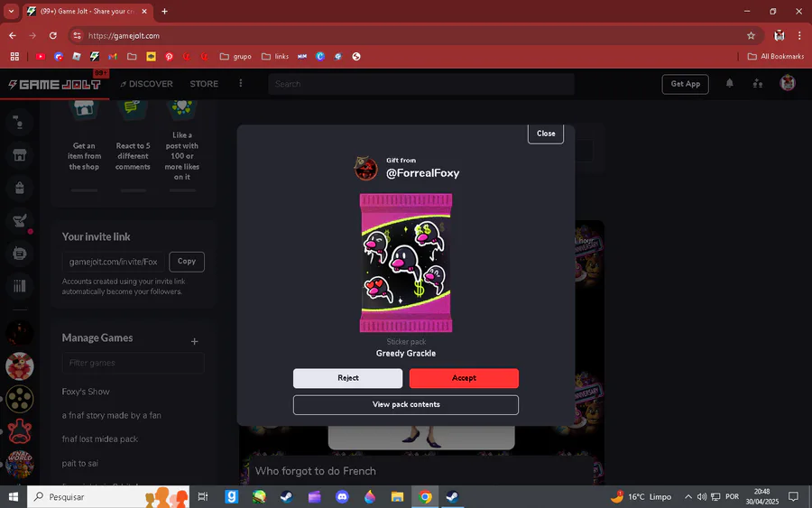Open 'a fnaf story made by a fan'
This screenshot has width=812, height=508.
pyautogui.click(x=111, y=415)
